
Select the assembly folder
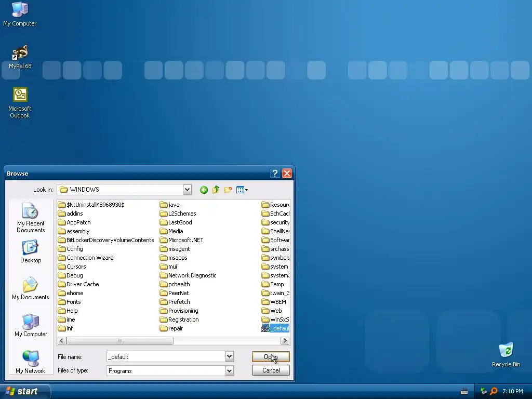pyautogui.click(x=74, y=231)
